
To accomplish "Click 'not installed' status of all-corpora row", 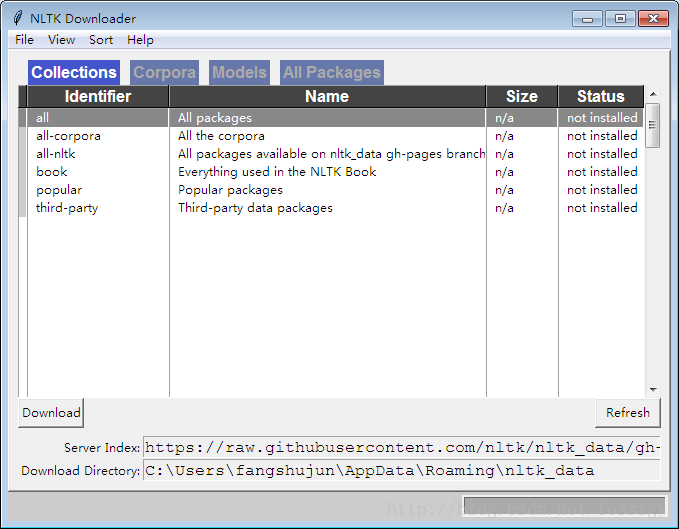I will pyautogui.click(x=602, y=136).
